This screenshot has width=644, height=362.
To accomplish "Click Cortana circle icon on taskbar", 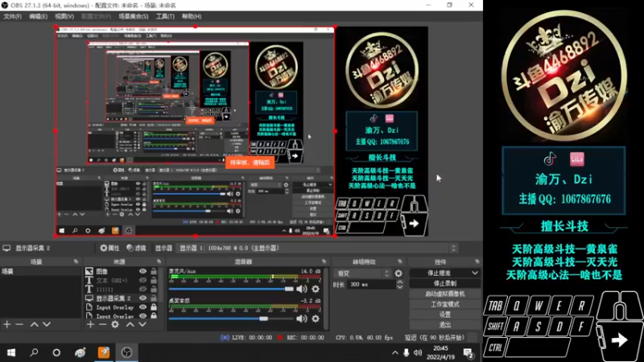I will click(x=56, y=352).
